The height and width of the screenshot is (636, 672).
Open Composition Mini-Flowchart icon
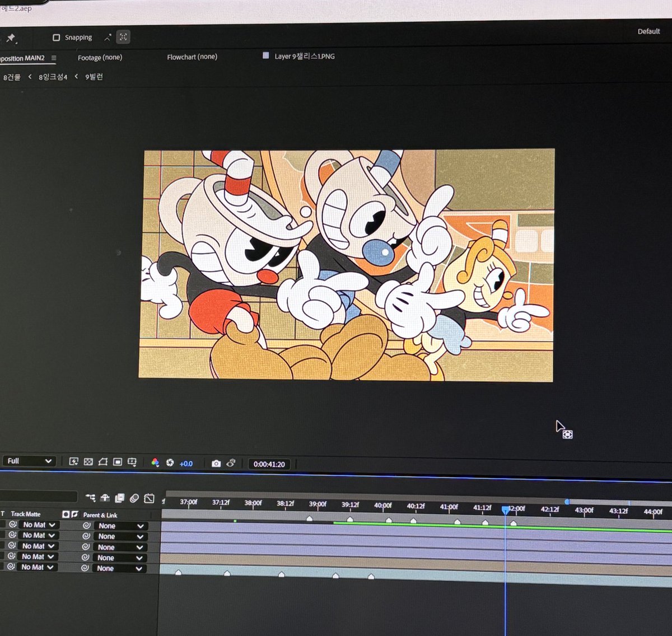(x=90, y=498)
